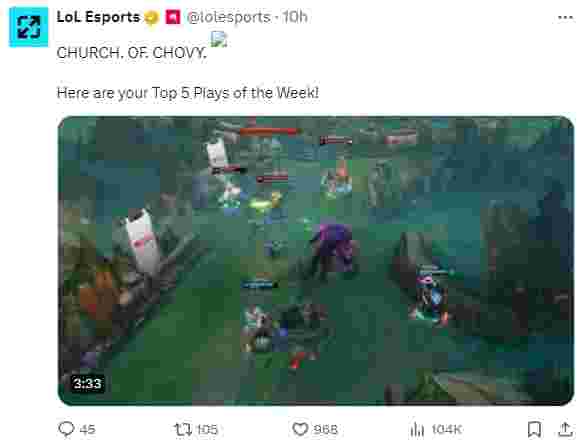Click the 104K views count

coord(447,429)
